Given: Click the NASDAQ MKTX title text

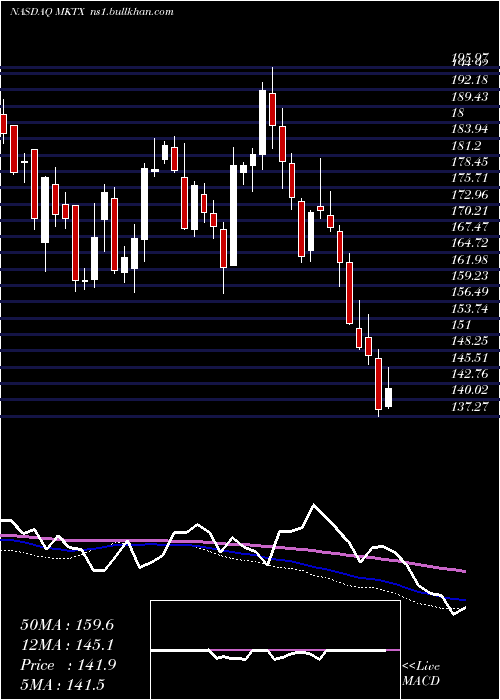Looking at the screenshot, I should click(48, 12).
